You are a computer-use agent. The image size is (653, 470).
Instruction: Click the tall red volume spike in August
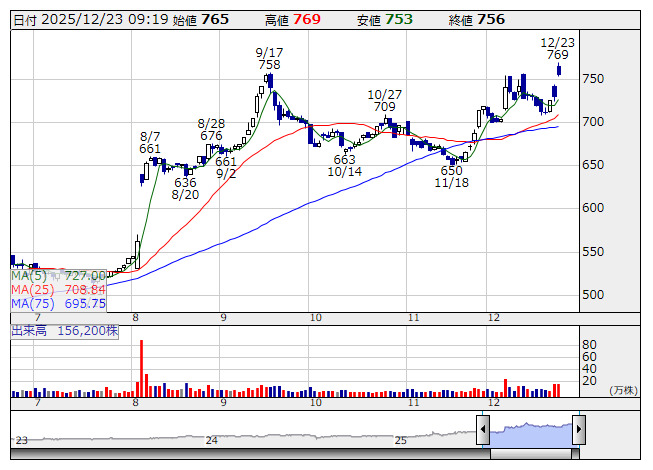coord(142,368)
